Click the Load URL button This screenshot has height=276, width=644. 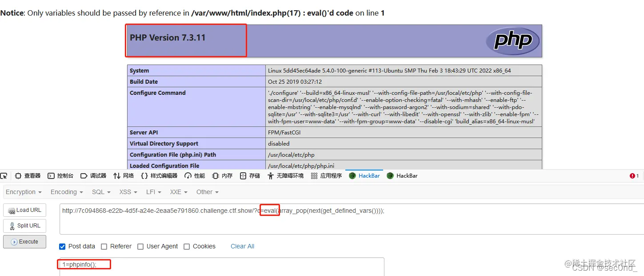click(24, 210)
